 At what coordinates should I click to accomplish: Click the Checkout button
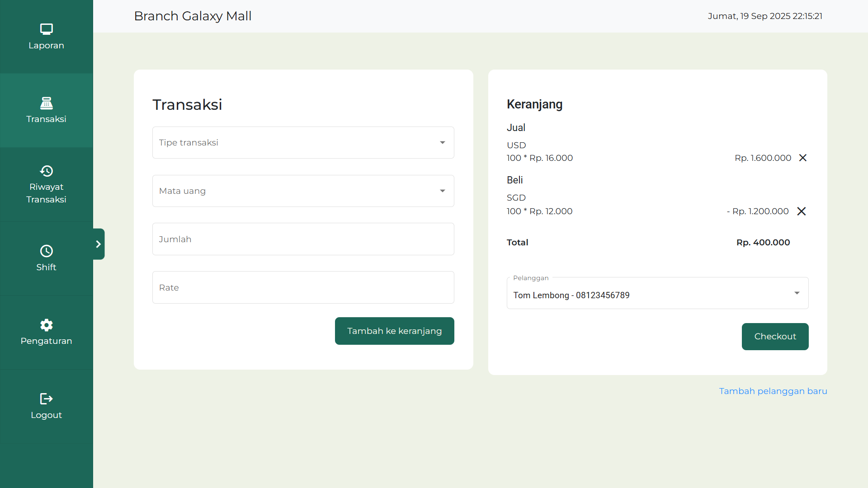775,336
